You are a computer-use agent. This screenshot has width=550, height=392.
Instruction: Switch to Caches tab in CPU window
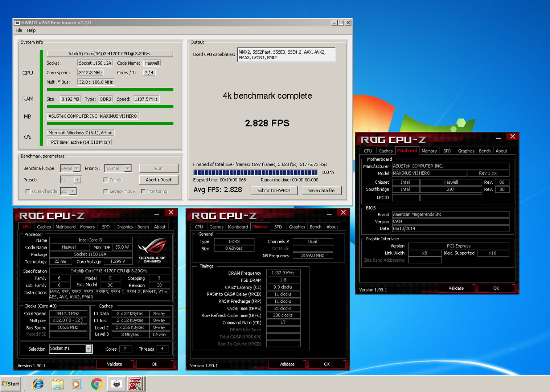44,227
